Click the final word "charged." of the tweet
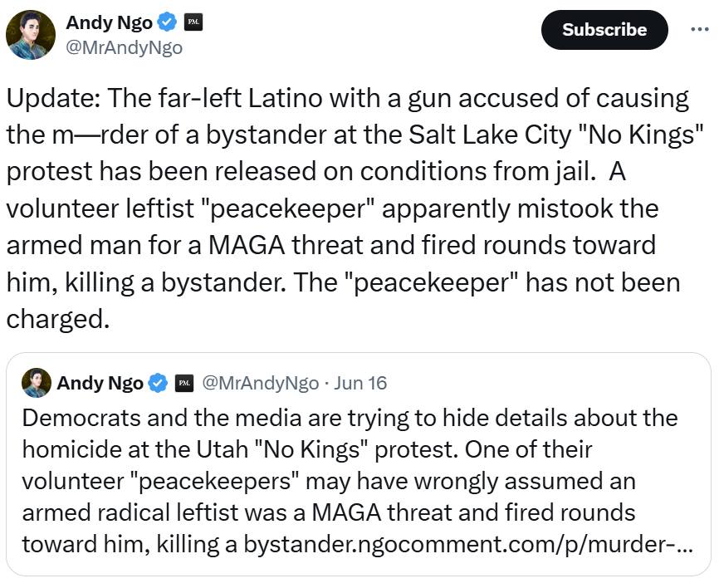Image resolution: width=719 pixels, height=588 pixels. [58, 320]
